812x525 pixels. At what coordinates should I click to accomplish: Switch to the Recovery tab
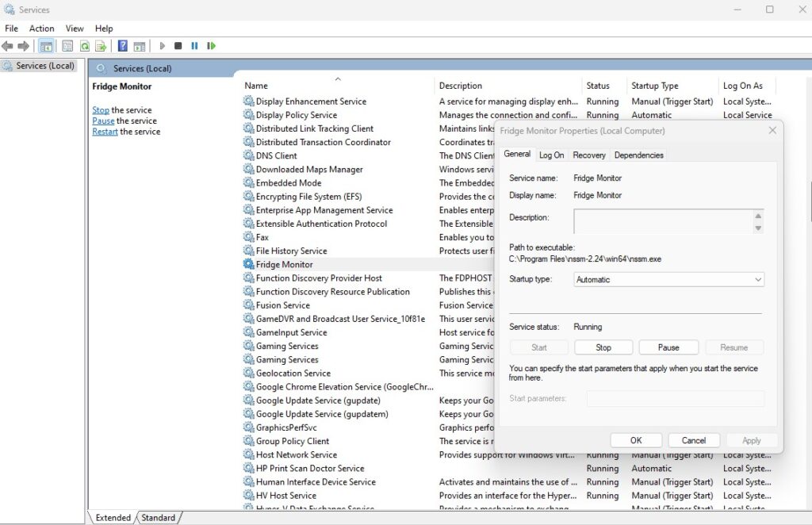pyautogui.click(x=588, y=155)
